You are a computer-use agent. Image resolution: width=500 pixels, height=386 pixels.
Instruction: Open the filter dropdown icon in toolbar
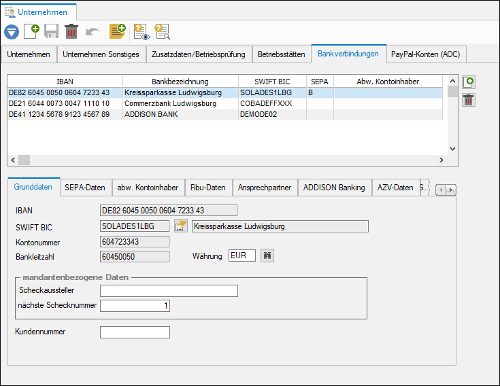[12, 32]
